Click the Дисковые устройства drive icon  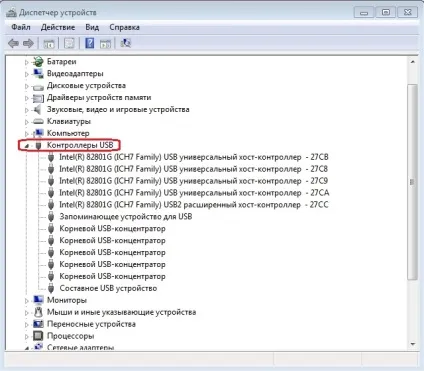(x=38, y=87)
